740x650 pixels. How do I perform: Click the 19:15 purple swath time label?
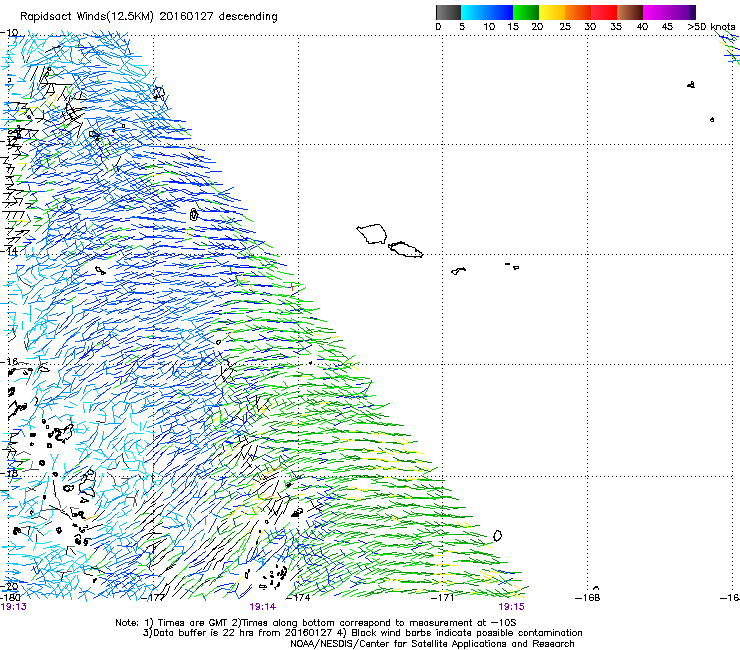point(512,607)
